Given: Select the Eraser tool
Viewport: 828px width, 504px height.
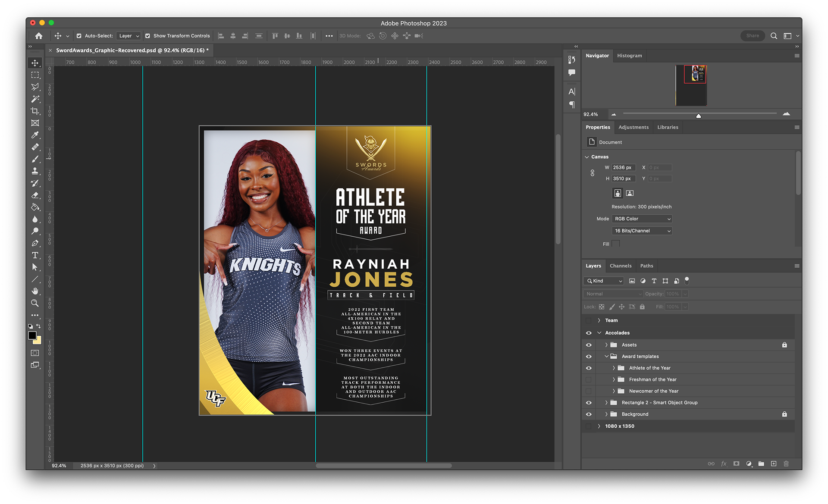Looking at the screenshot, I should pos(35,195).
